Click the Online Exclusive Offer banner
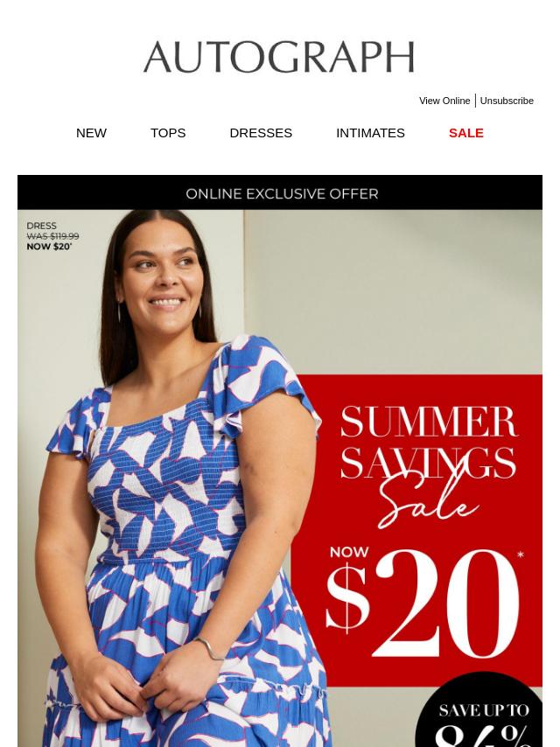The width and height of the screenshot is (560, 747). tap(280, 193)
